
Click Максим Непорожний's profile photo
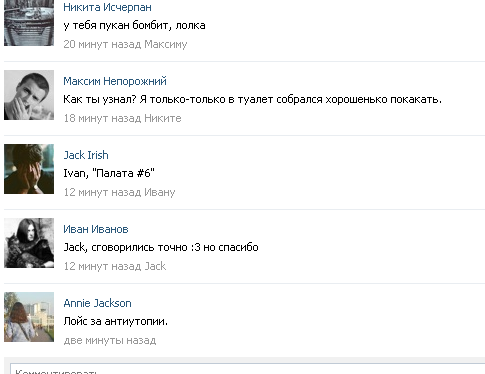29,95
